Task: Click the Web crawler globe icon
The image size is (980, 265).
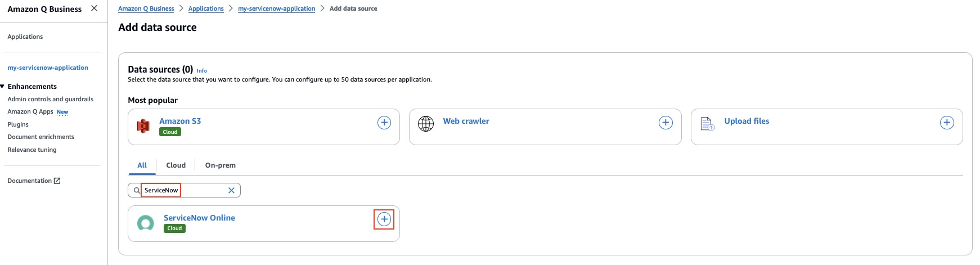Action: [426, 124]
